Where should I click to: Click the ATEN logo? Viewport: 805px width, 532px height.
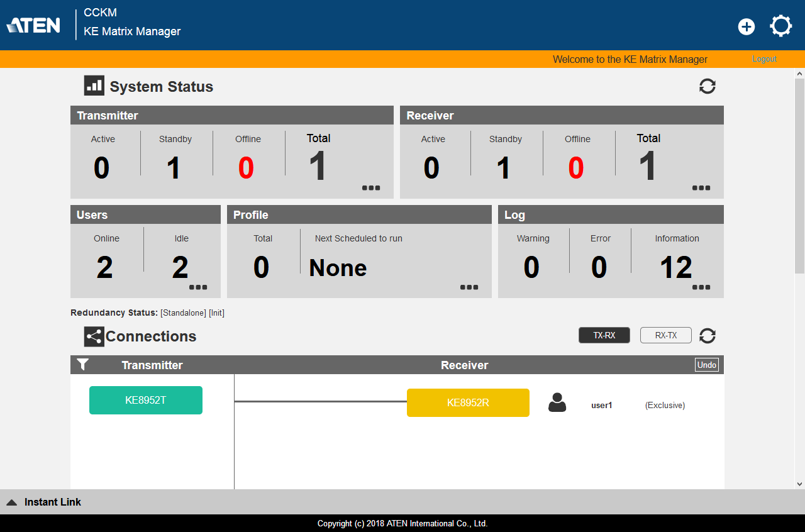click(x=33, y=25)
